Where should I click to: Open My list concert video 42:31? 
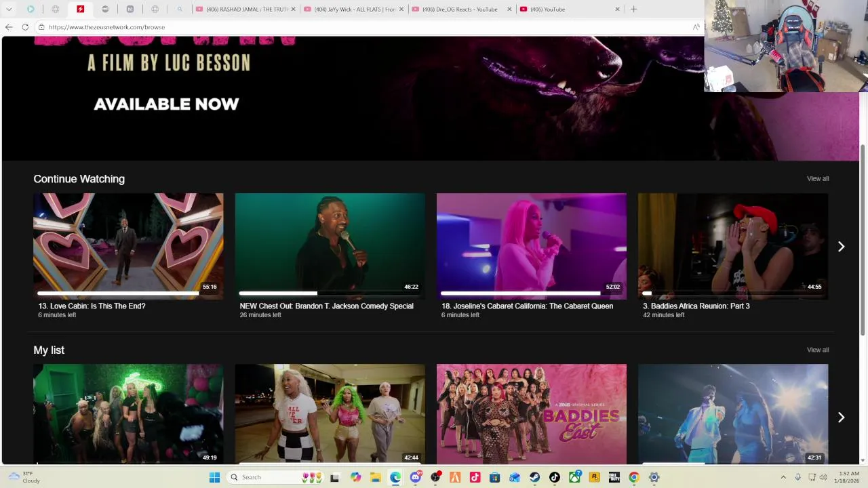pos(733,414)
